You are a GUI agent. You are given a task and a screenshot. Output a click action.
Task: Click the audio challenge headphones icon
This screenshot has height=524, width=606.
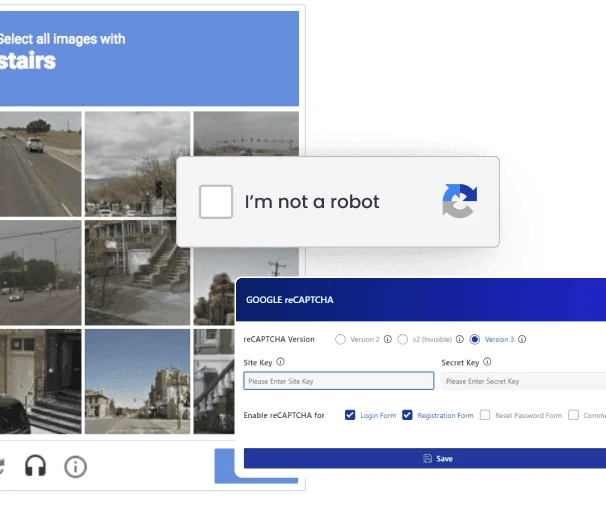(36, 466)
